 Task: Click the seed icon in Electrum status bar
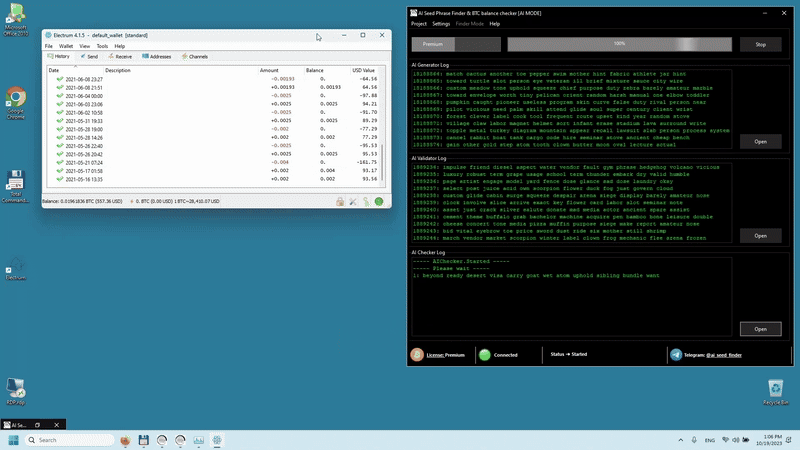[x=366, y=201]
